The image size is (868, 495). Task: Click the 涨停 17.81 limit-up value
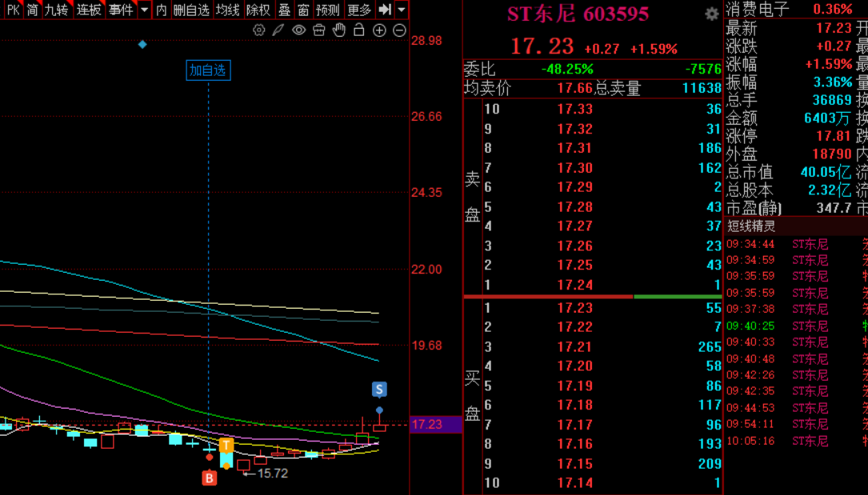click(x=833, y=136)
